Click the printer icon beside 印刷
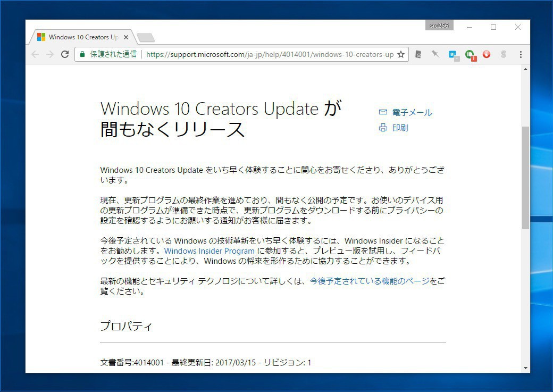The width and height of the screenshot is (553, 392). 383,128
